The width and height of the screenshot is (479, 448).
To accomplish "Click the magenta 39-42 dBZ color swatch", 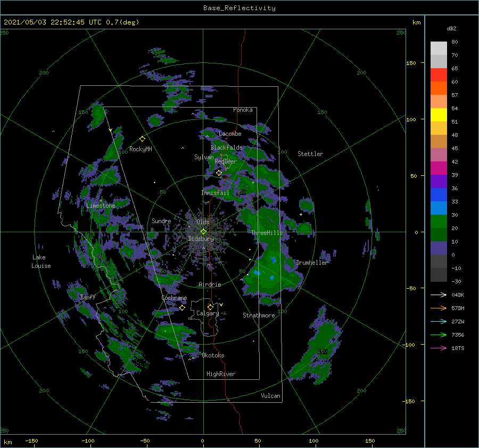I will [x=439, y=168].
